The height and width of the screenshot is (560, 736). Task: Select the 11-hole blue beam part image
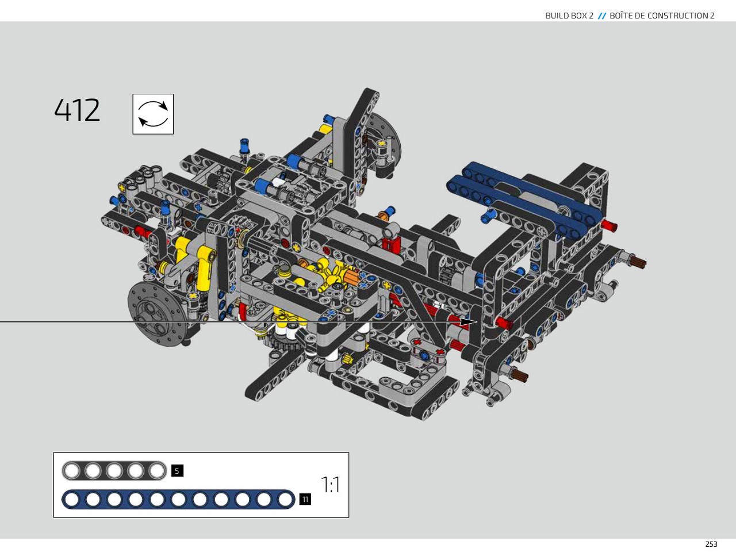178,500
